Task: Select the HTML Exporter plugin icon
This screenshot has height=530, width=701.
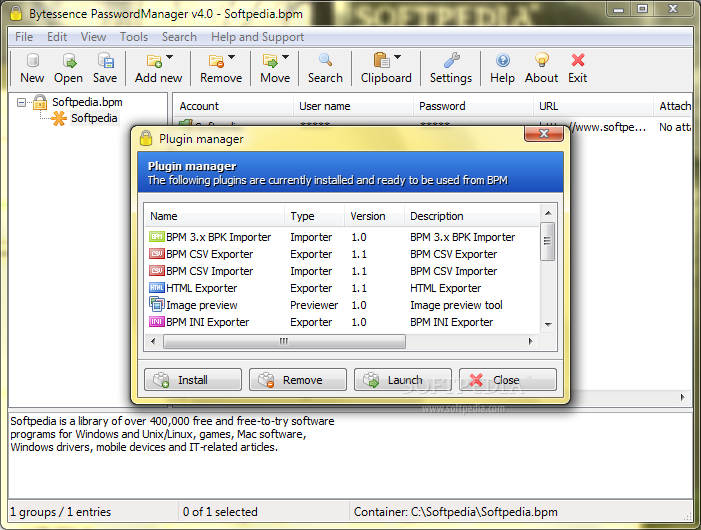Action: pyautogui.click(x=156, y=288)
